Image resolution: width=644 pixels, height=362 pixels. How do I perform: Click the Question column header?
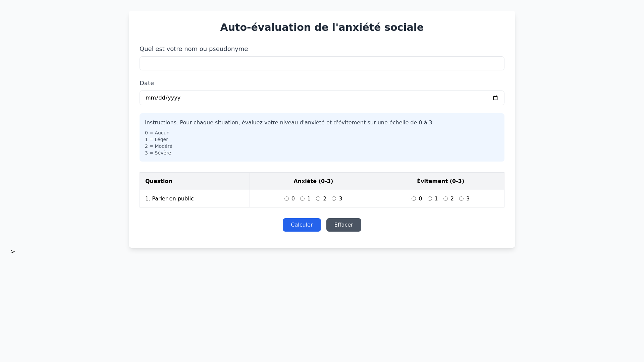pyautogui.click(x=159, y=181)
